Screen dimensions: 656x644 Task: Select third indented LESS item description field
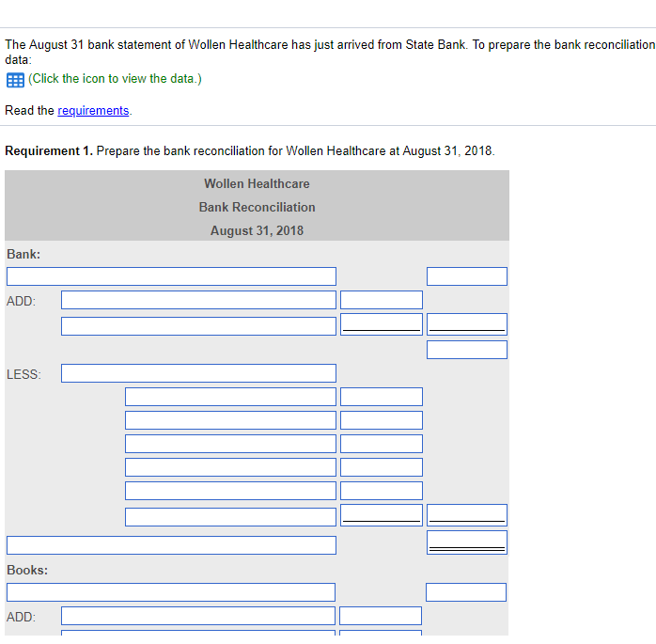(x=230, y=444)
